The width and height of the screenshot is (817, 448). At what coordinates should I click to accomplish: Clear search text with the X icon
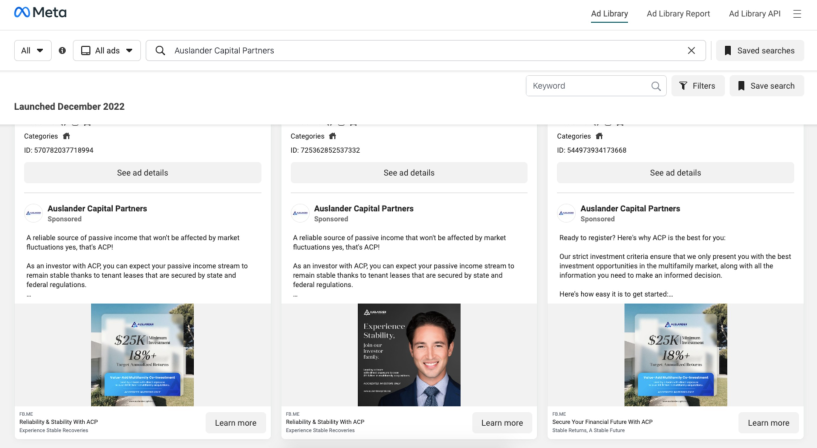click(x=691, y=51)
